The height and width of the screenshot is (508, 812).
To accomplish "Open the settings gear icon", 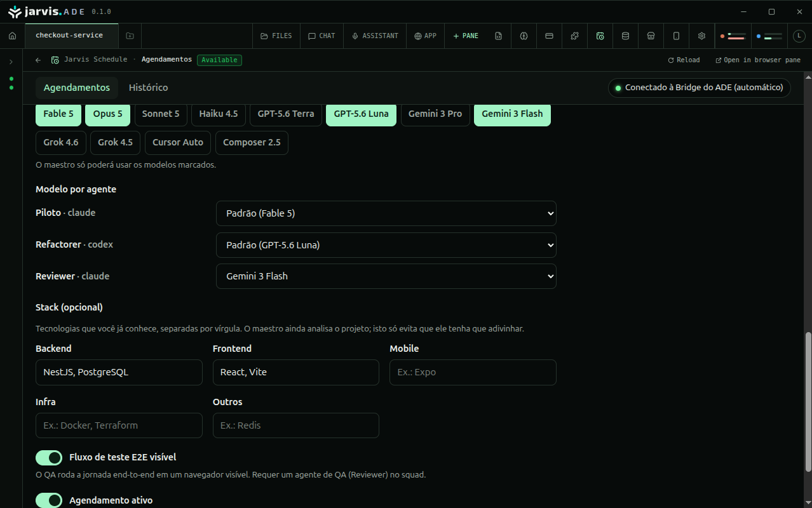I will (701, 36).
